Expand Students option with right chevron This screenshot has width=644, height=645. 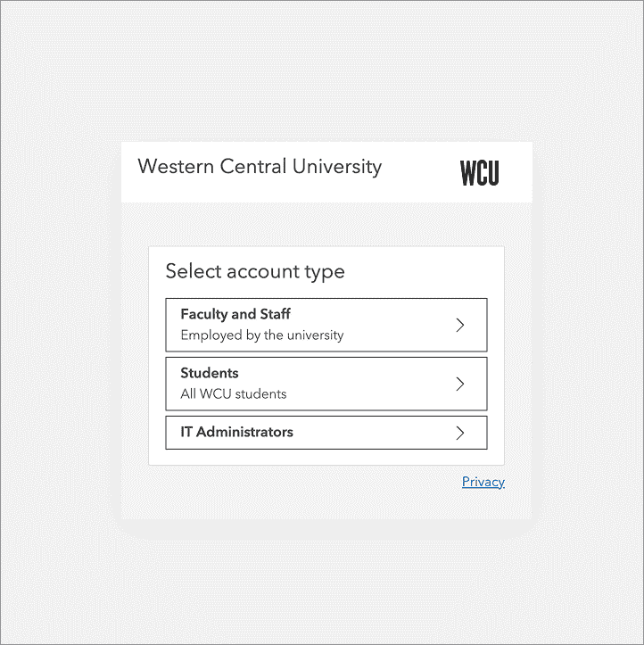point(460,384)
